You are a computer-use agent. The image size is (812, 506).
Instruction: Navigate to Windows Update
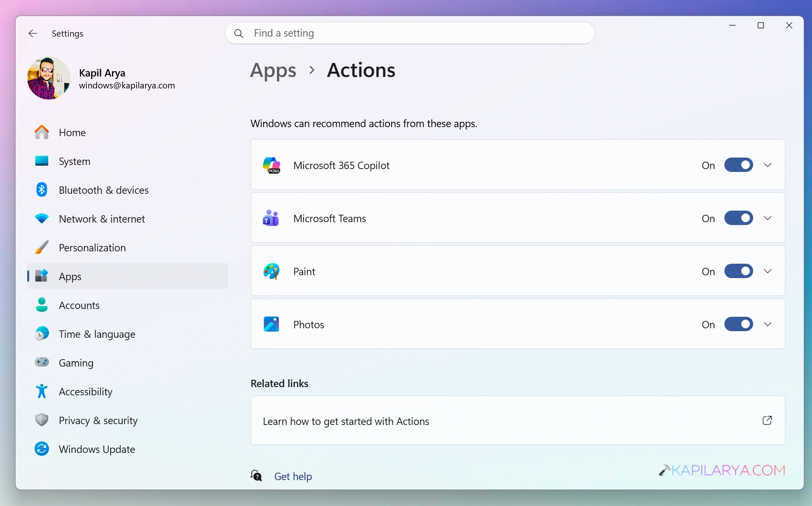pos(128,449)
